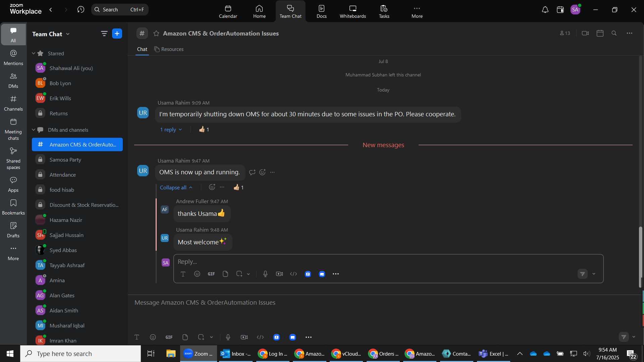The height and width of the screenshot is (362, 644).
Task: Toggle text formatting in reply box
Action: tap(183, 274)
